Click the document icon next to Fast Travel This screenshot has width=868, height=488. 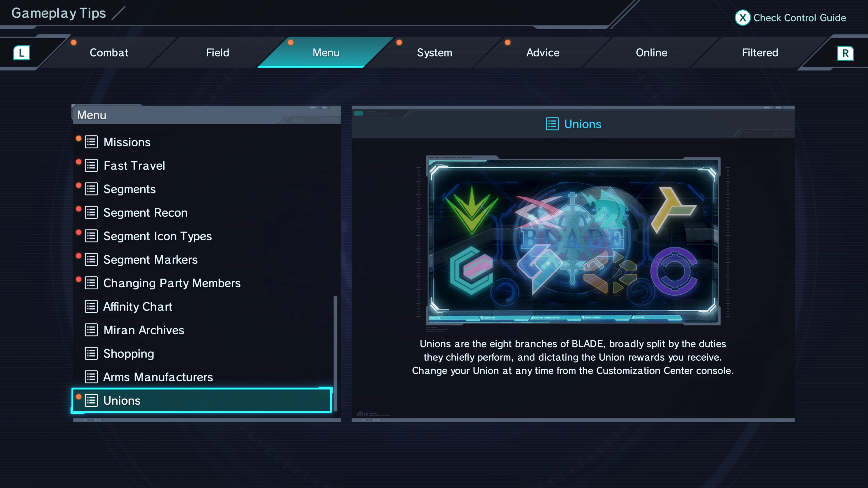coord(91,166)
